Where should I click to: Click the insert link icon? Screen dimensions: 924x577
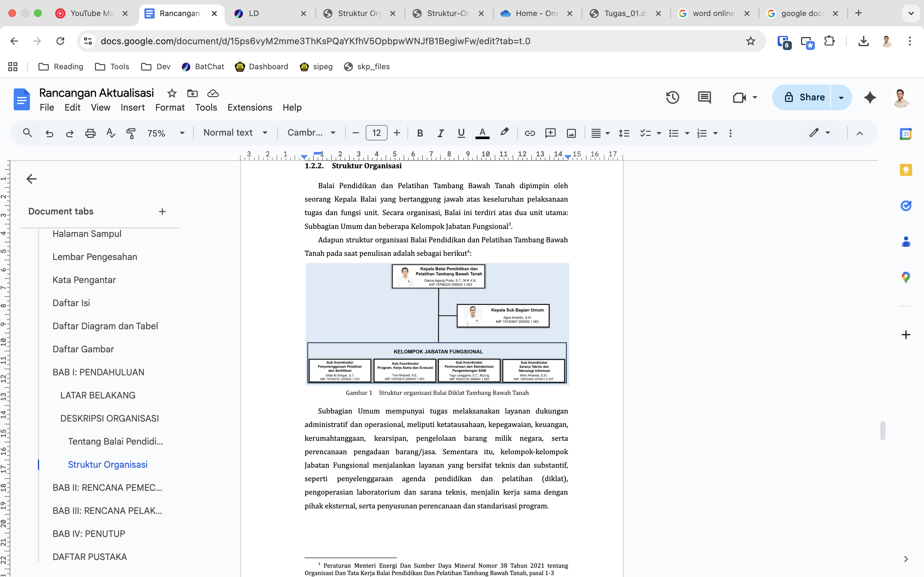pyautogui.click(x=530, y=133)
